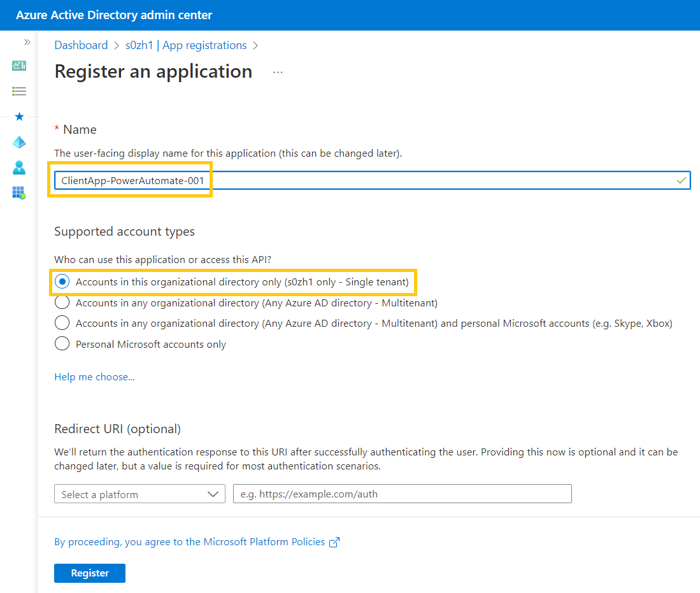700x593 pixels.
Task: Open the Select a platform dropdown
Action: point(139,494)
